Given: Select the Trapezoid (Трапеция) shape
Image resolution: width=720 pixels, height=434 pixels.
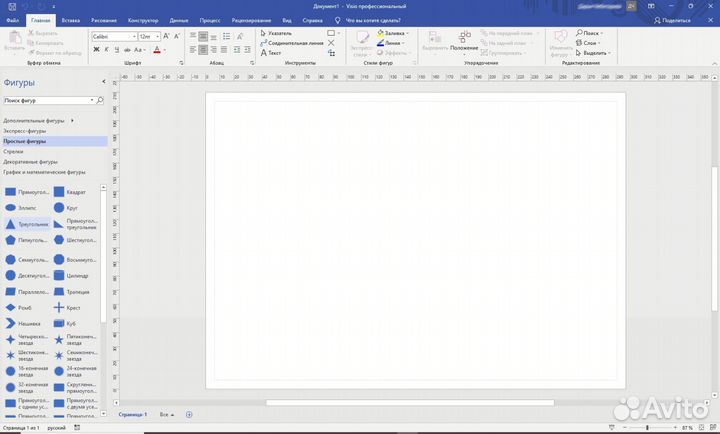Looking at the screenshot, I should [x=72, y=292].
